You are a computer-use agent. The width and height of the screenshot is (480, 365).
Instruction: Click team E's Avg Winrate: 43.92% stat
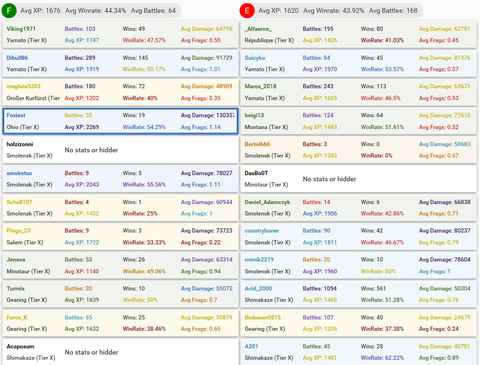click(x=334, y=11)
